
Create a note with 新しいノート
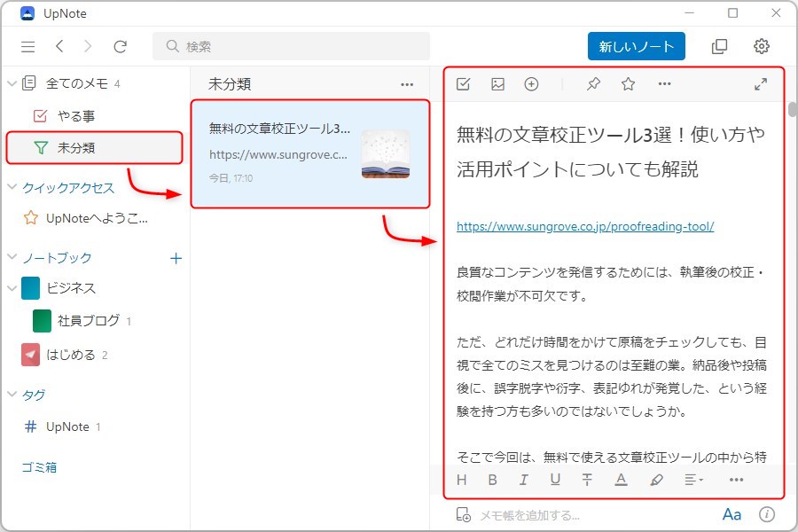pyautogui.click(x=636, y=46)
